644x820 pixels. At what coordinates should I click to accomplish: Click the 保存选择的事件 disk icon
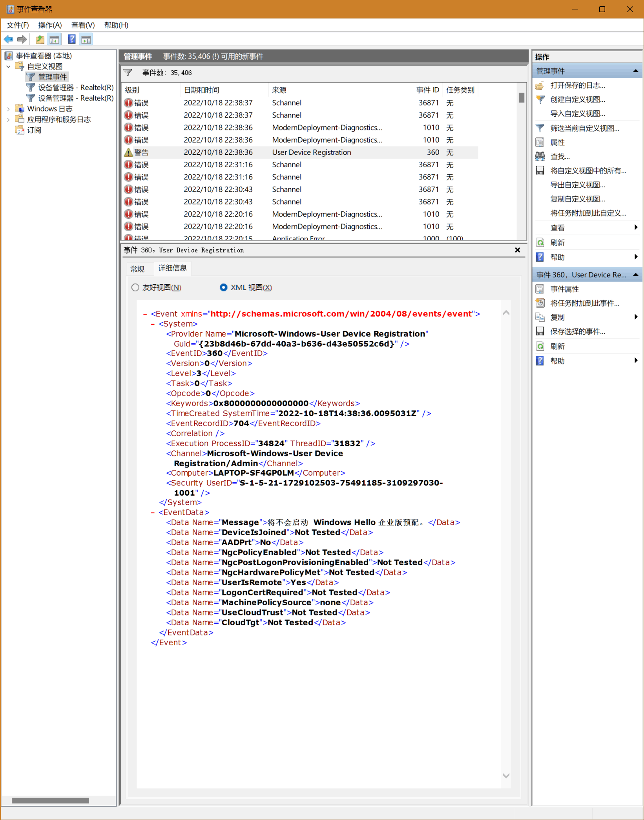(540, 331)
